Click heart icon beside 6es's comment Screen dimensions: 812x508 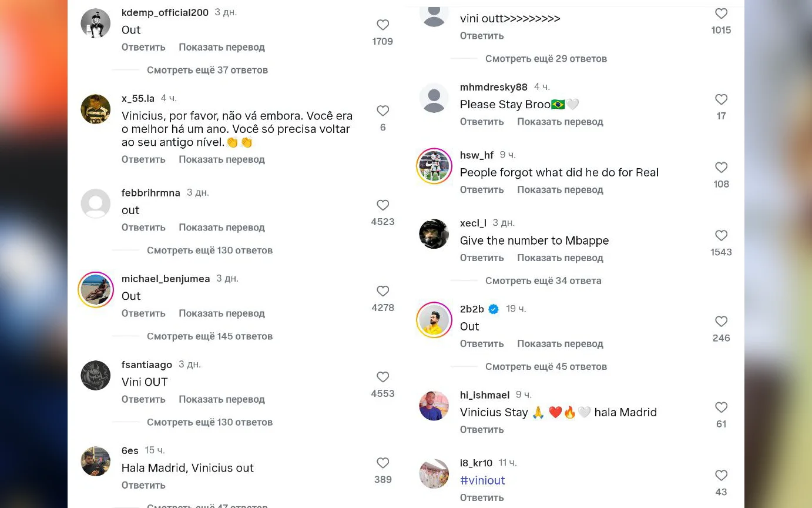[382, 463]
